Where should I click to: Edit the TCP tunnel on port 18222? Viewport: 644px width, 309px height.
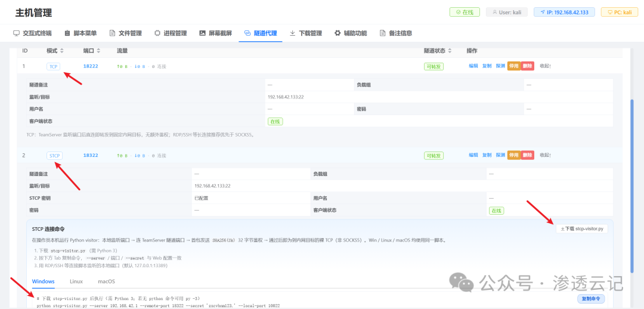tap(473, 66)
